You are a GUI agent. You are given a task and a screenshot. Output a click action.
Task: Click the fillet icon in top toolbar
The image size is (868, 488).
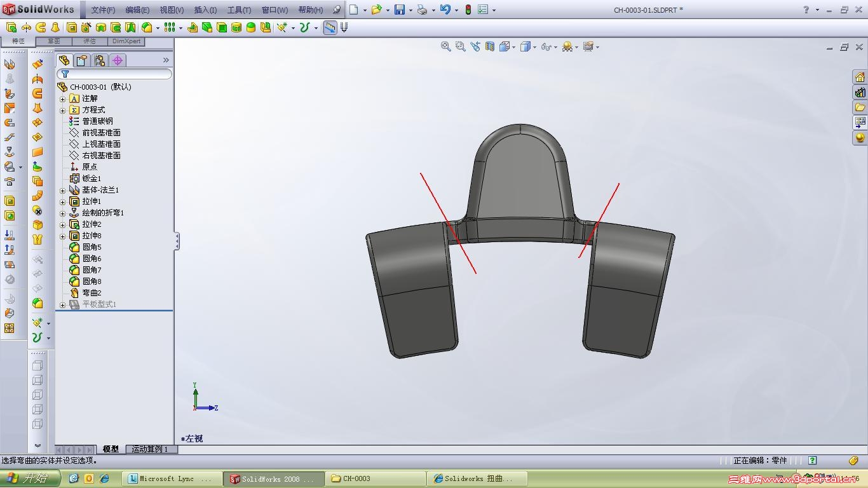[x=147, y=27]
